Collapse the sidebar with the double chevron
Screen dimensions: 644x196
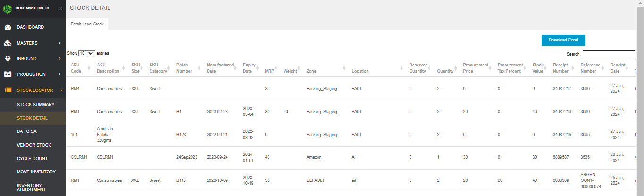[x=60, y=8]
